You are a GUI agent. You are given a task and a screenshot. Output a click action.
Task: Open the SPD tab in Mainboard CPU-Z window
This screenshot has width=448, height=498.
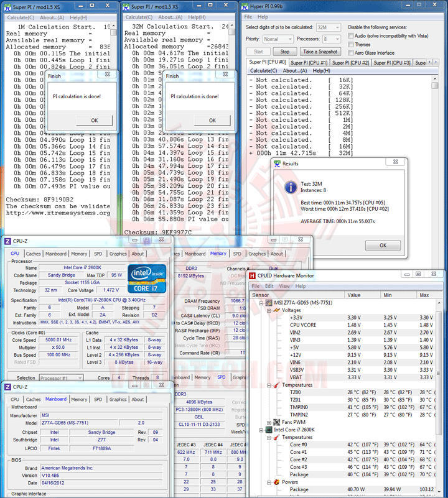click(x=98, y=400)
